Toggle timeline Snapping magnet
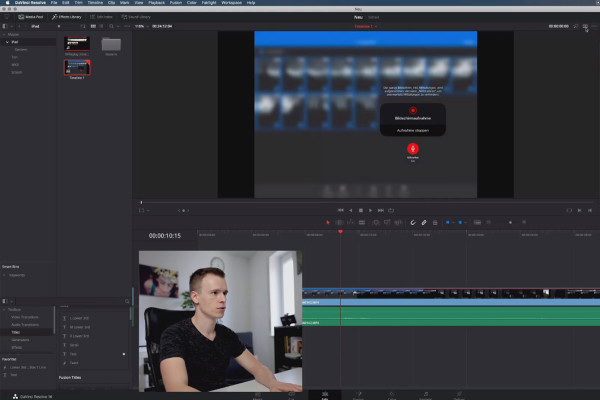This screenshot has width=600, height=400. pos(413,222)
